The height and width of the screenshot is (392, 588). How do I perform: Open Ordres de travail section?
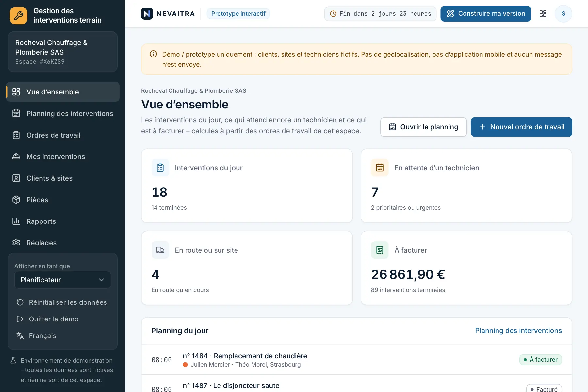point(63,135)
